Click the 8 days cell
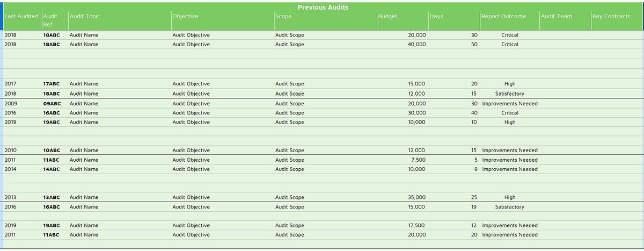Image resolution: width=644 pixels, height=251 pixels. (476, 169)
